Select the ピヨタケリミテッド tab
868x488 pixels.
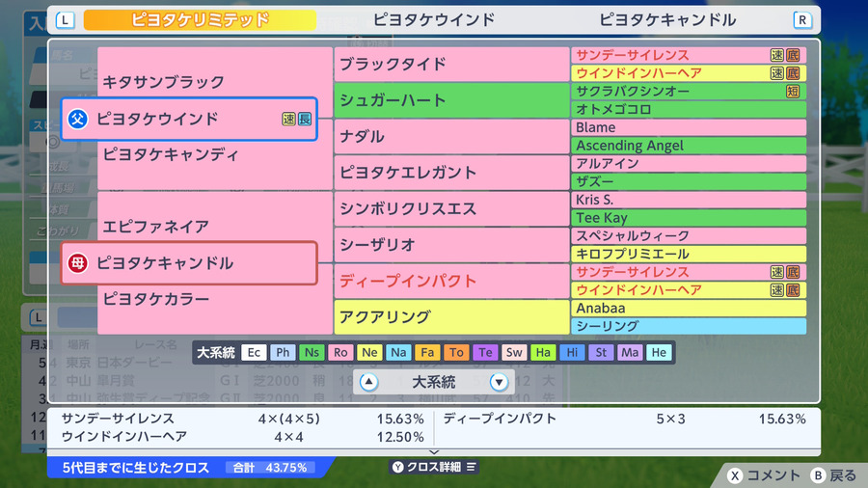(200, 20)
